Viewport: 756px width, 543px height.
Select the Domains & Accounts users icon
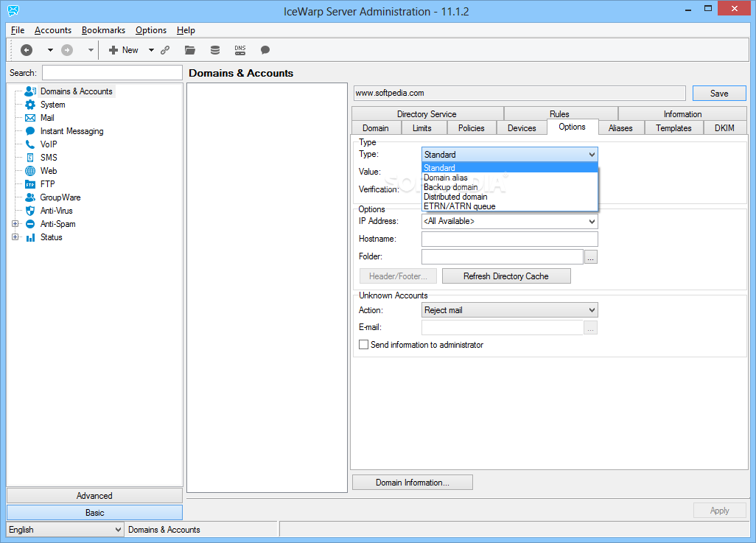[x=30, y=91]
